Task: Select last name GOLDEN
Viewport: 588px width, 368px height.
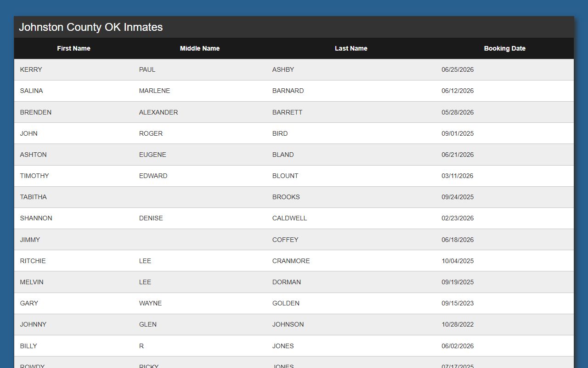Action: coord(286,303)
